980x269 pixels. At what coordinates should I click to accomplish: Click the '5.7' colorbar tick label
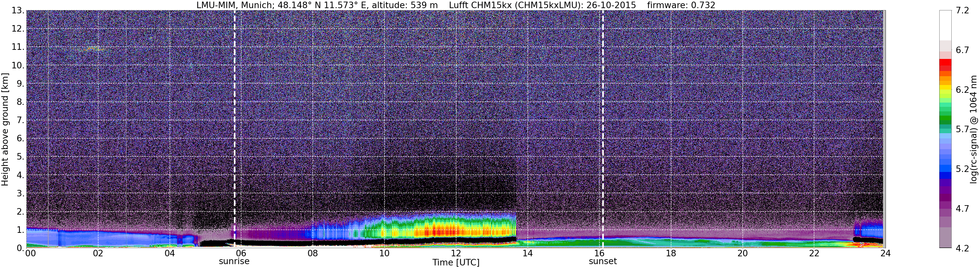[962, 129]
